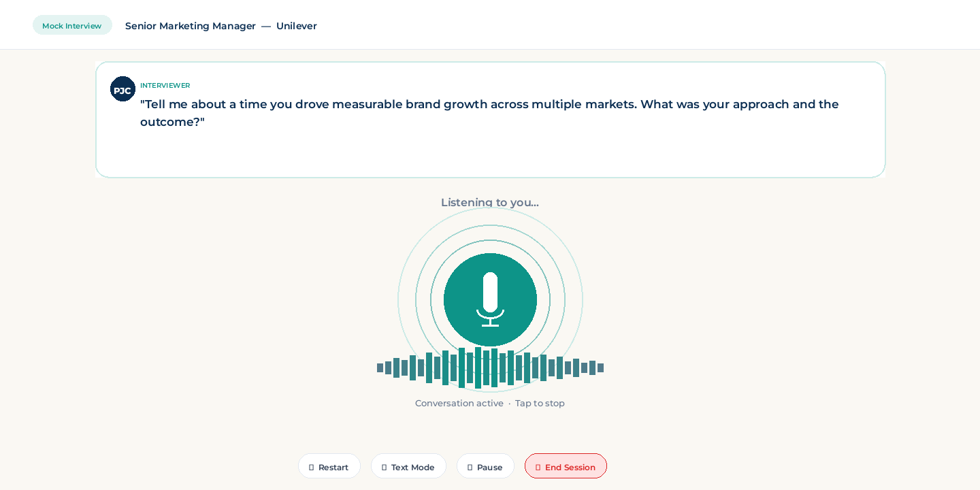
Task: Click the icon inside the Pause button
Action: [470, 468]
